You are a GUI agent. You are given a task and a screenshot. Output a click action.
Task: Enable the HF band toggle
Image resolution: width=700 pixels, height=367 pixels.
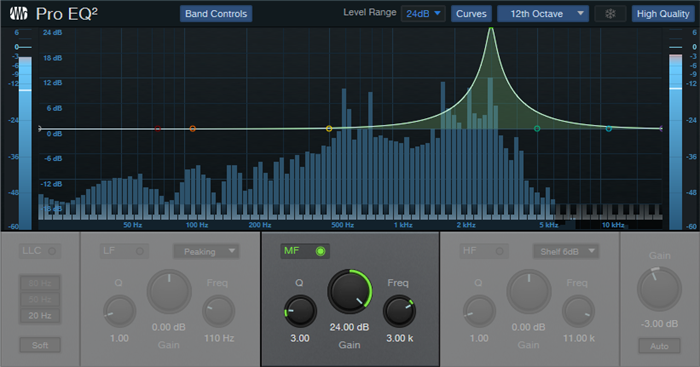[x=500, y=251]
